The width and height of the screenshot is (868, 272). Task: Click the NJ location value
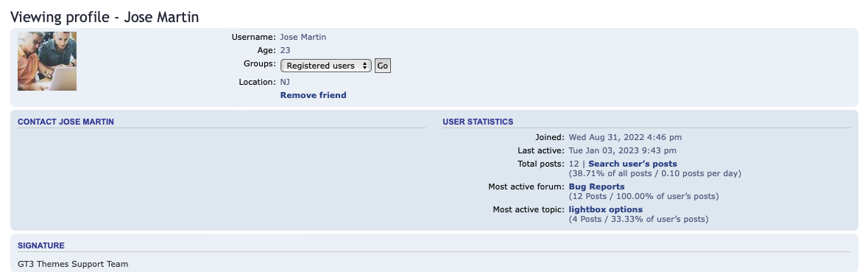(x=285, y=82)
